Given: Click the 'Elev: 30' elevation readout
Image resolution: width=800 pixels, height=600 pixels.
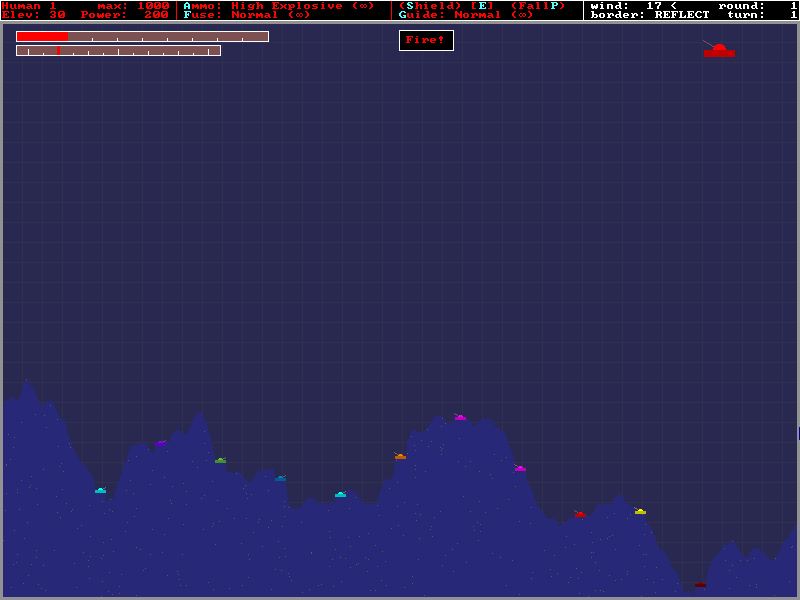Looking at the screenshot, I should pos(34,15).
